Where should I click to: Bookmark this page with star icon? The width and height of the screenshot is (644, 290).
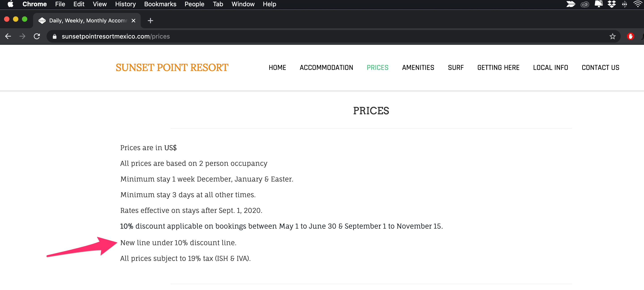coord(612,37)
